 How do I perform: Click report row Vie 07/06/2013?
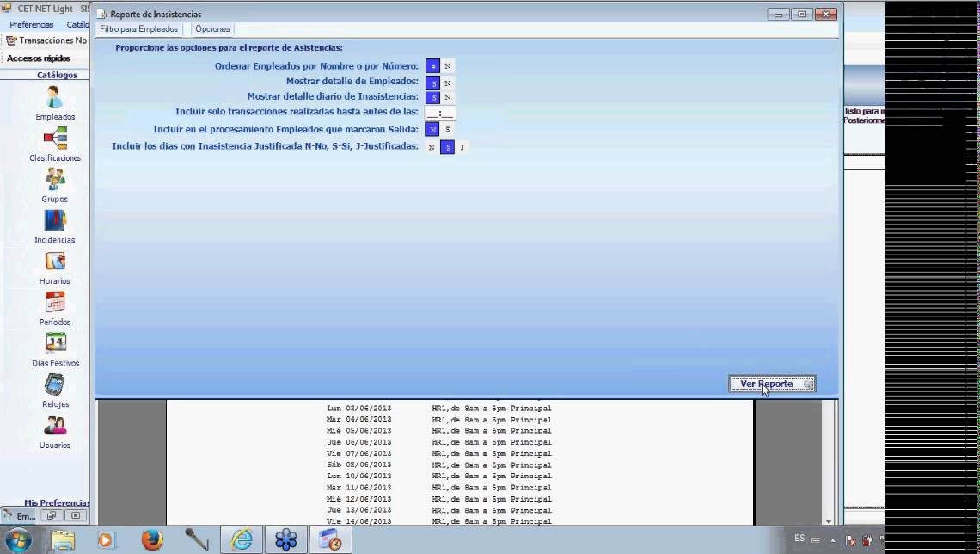pyautogui.click(x=438, y=454)
